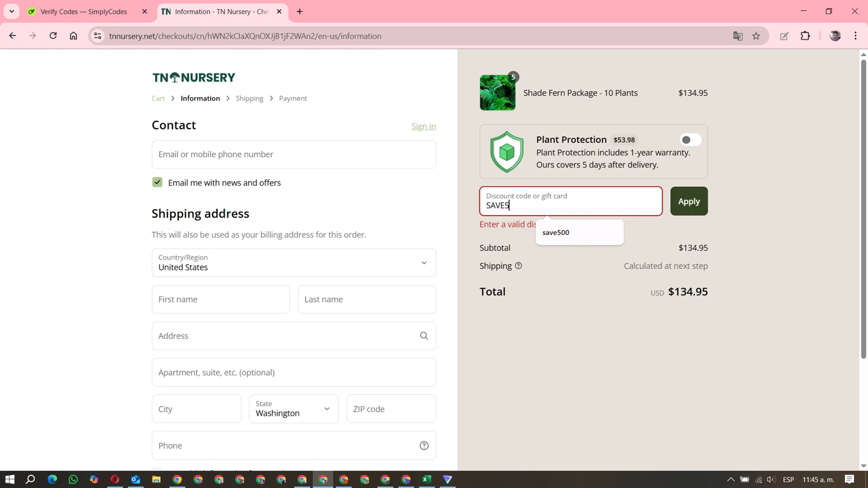Click the Email or mobile phone field
Screen dimensions: 868x488
coord(294,154)
